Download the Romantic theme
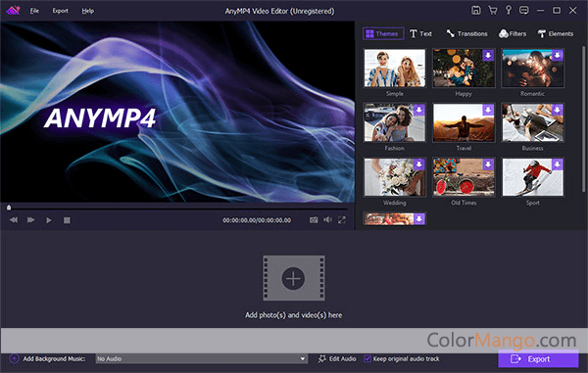 click(x=558, y=56)
